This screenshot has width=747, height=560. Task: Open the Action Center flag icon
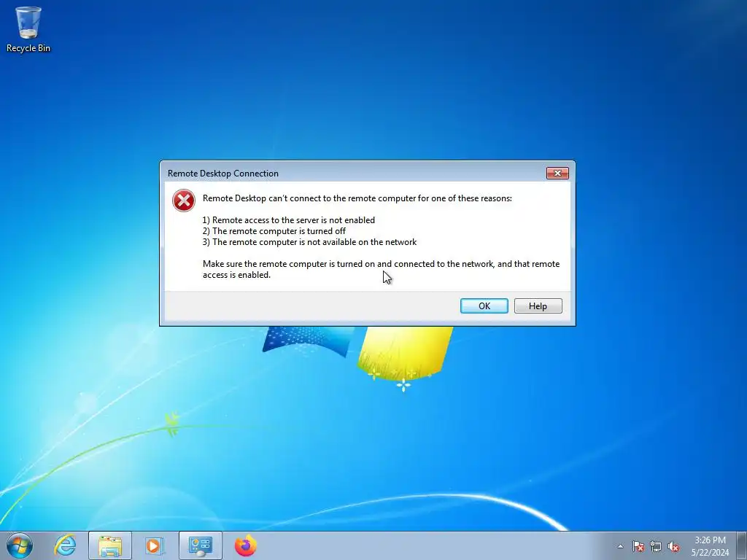pos(638,546)
